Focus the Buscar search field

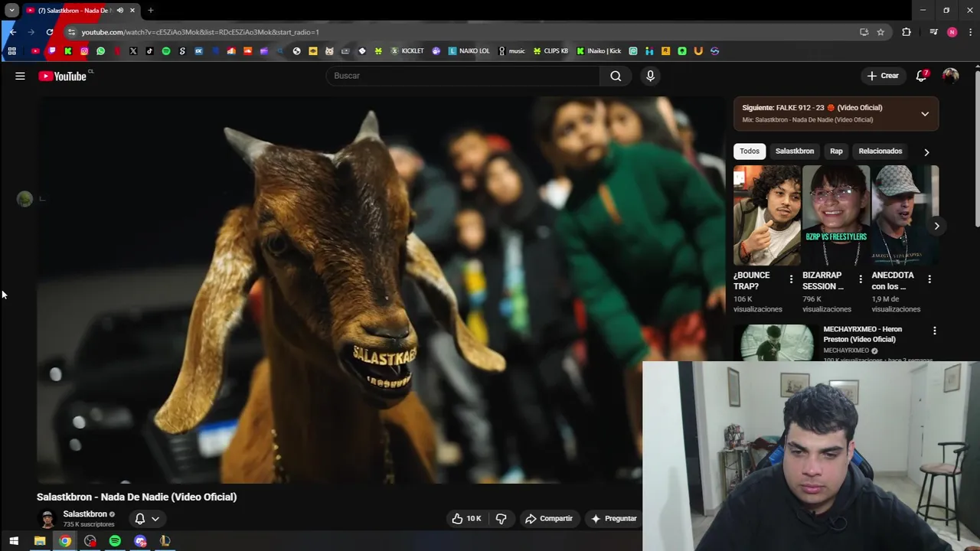click(463, 76)
